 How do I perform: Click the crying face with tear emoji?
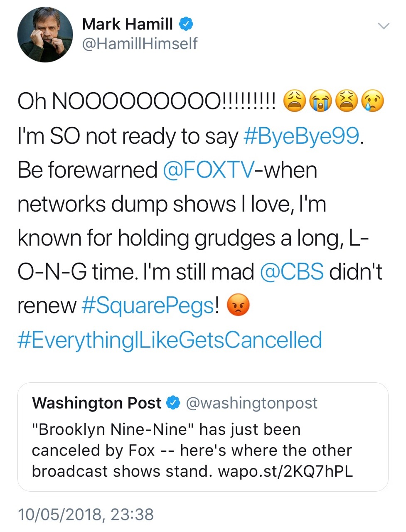(x=373, y=102)
